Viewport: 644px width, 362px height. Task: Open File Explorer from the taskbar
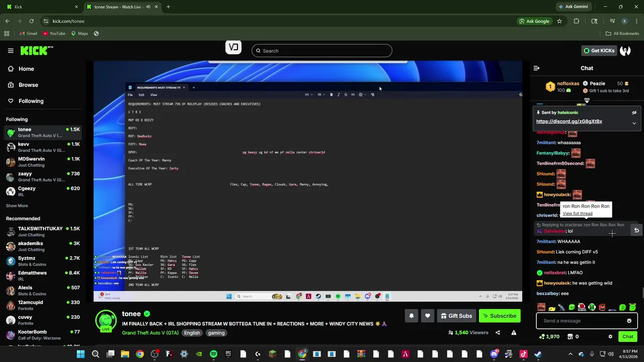[x=125, y=354]
